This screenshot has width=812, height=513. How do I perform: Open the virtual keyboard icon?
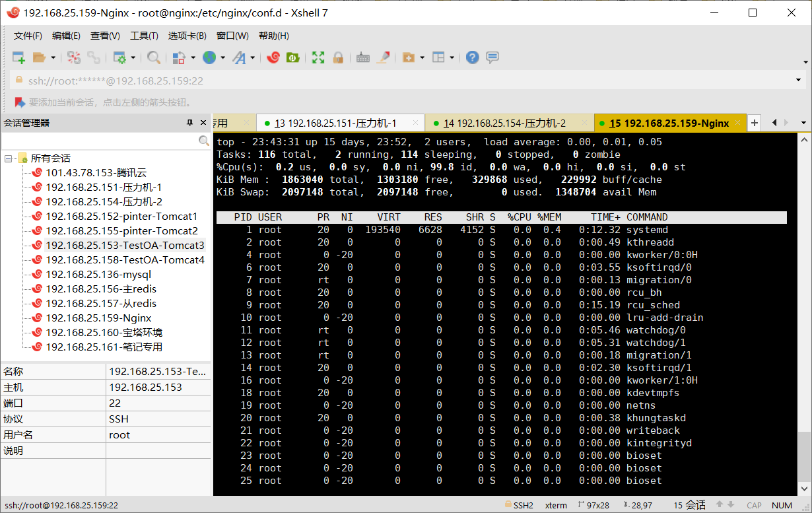362,57
